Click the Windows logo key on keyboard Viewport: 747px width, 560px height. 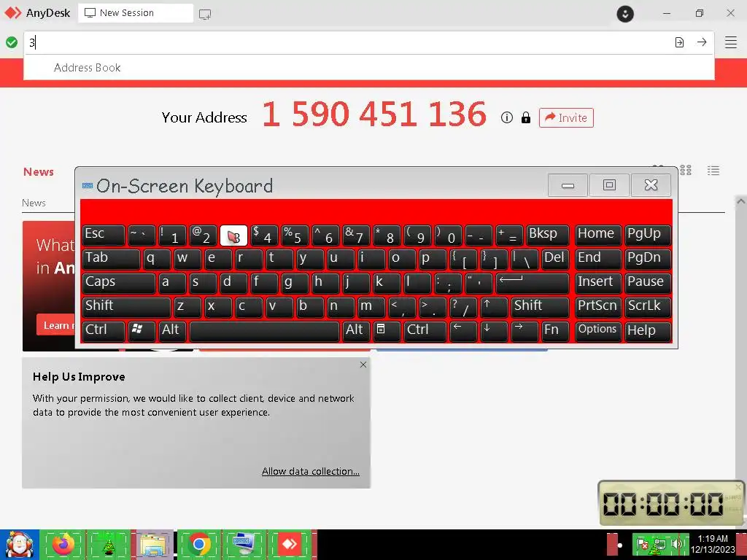pyautogui.click(x=142, y=331)
